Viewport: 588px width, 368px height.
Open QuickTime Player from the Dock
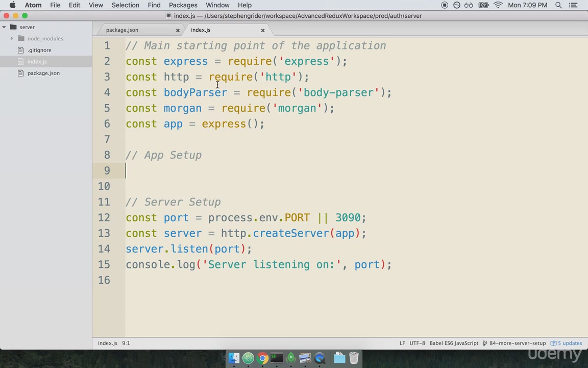[320, 358]
